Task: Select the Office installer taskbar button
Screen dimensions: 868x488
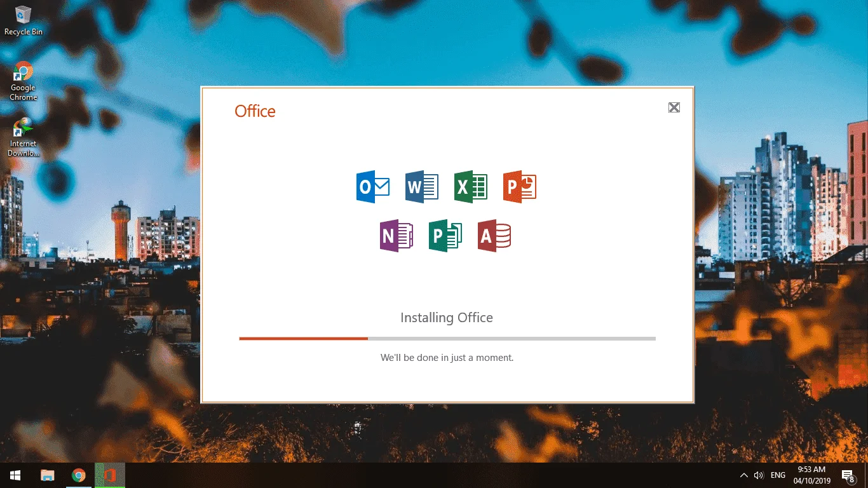Action: 110,475
